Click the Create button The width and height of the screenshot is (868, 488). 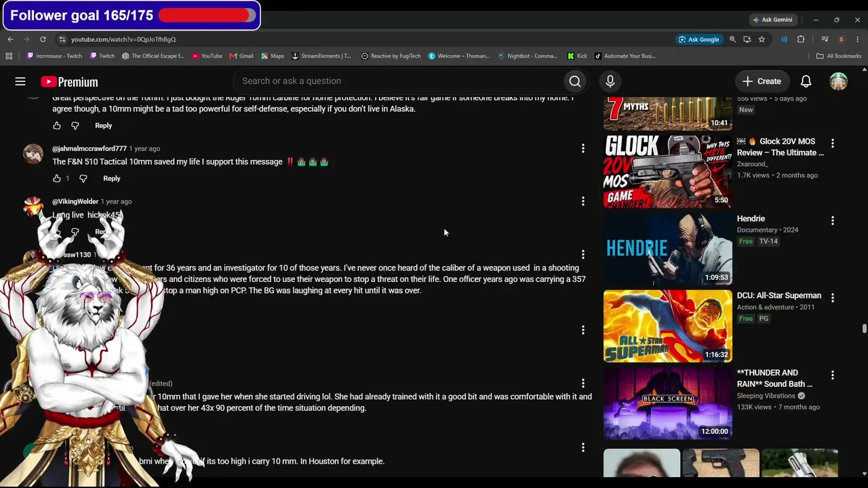762,81
